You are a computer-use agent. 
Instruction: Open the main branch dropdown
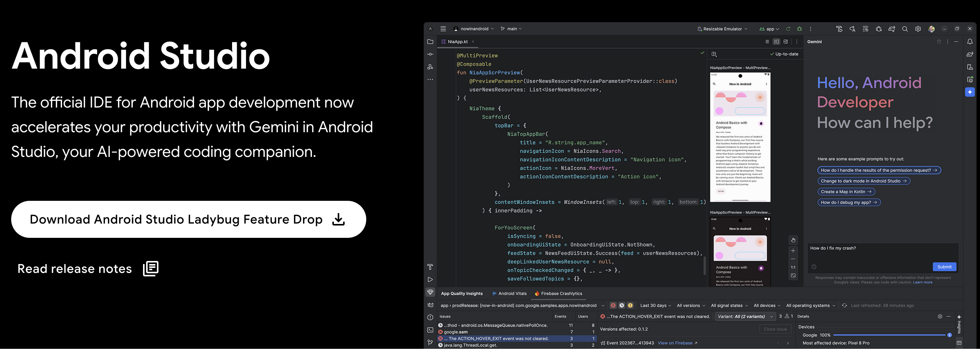[x=511, y=29]
